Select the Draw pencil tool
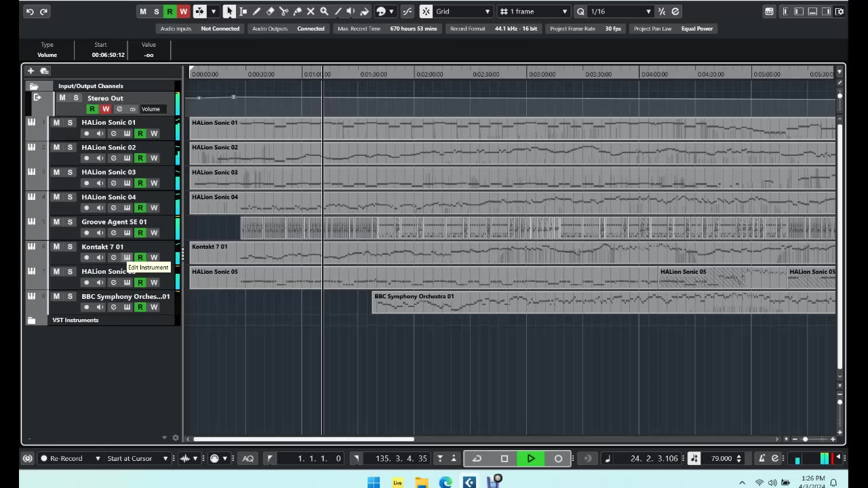This screenshot has height=488, width=868. (x=256, y=12)
